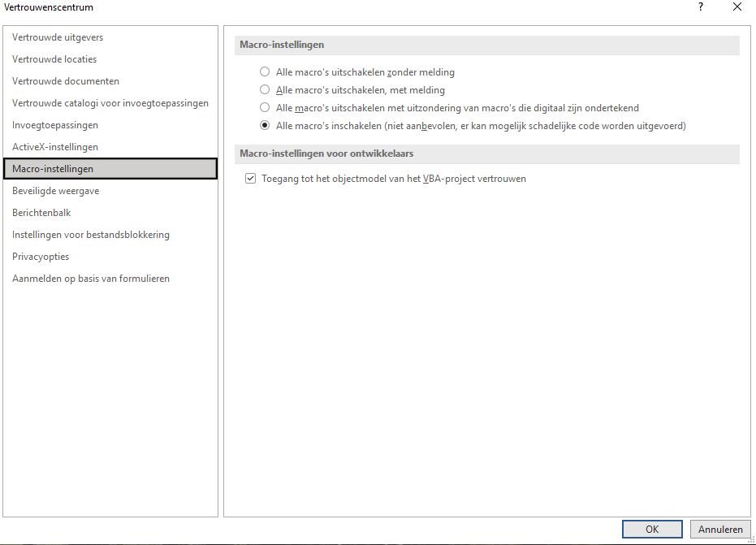Close the Vertrouwenscentrum dialog
This screenshot has height=545, width=756.
[737, 6]
